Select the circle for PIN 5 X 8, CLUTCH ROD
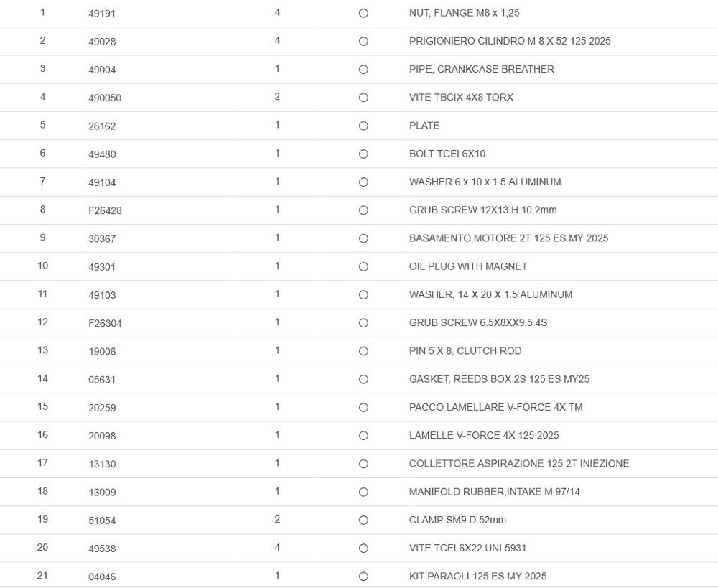The width and height of the screenshot is (718, 588). 363,351
